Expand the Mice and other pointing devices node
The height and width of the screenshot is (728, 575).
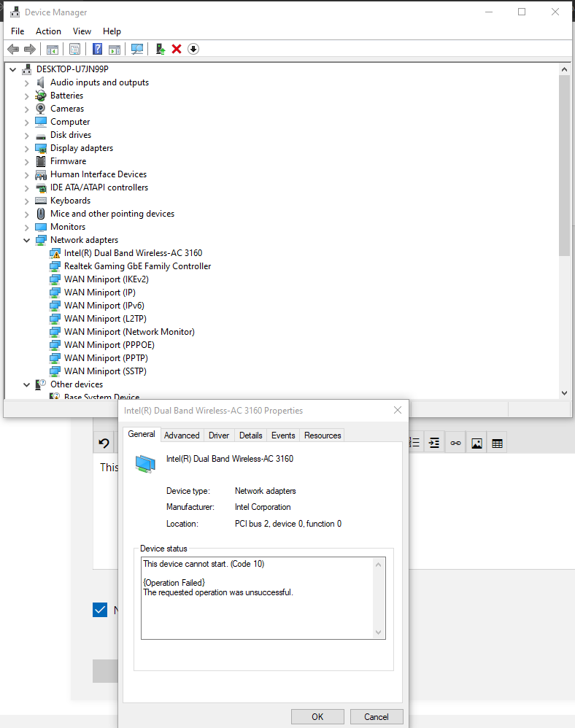[x=26, y=214]
